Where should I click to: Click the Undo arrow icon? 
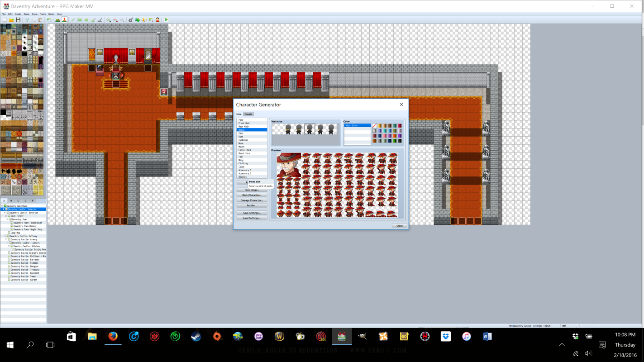point(49,20)
